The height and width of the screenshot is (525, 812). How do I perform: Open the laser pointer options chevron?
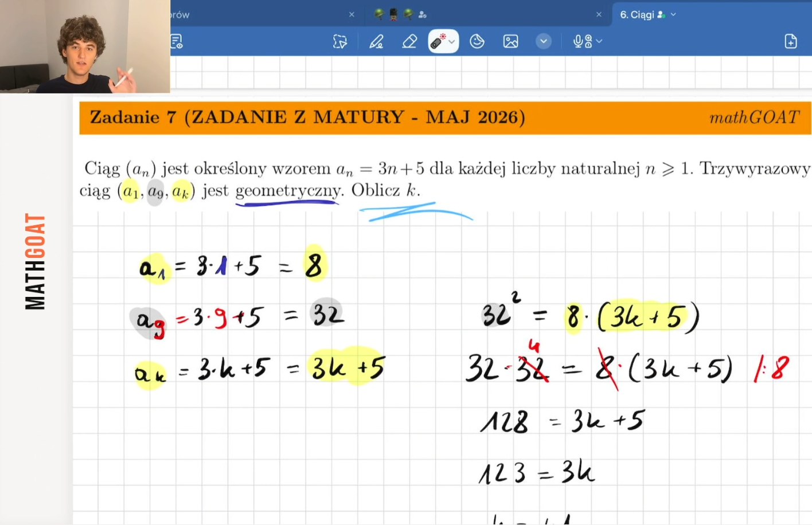(452, 42)
